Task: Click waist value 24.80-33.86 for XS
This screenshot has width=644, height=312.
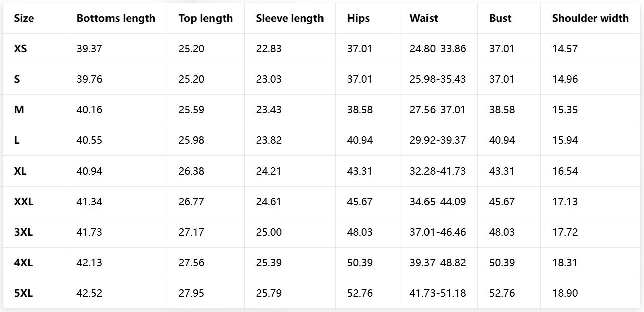Action: 438,49
